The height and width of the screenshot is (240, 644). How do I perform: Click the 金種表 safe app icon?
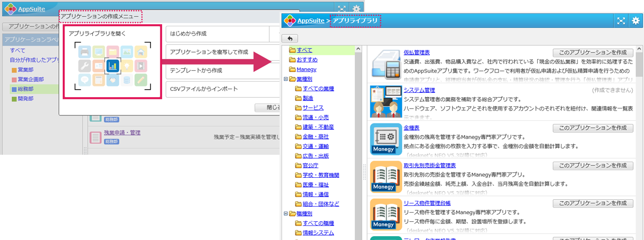pyautogui.click(x=386, y=139)
